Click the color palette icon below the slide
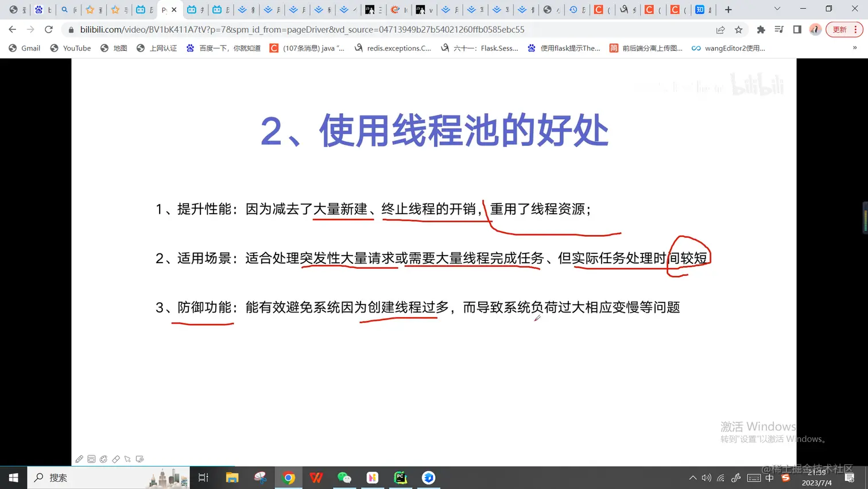 (x=103, y=459)
